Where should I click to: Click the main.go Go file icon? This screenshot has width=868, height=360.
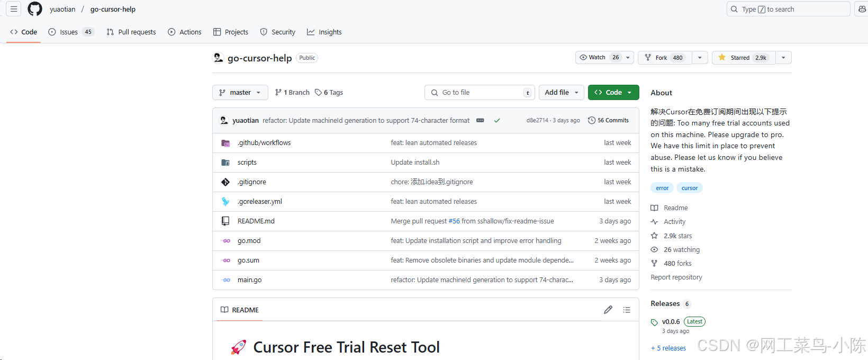tap(225, 280)
